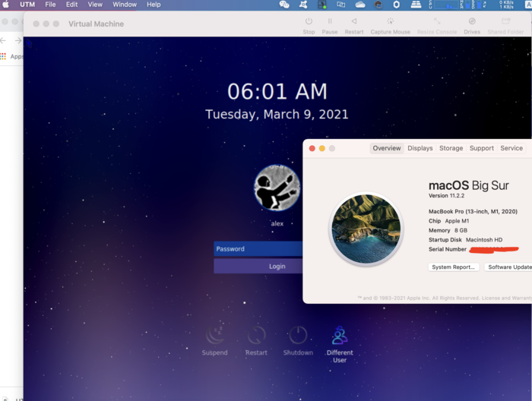Screen dimensions: 532x401
Task: Open the UTM application menu
Action: tap(27, 5)
